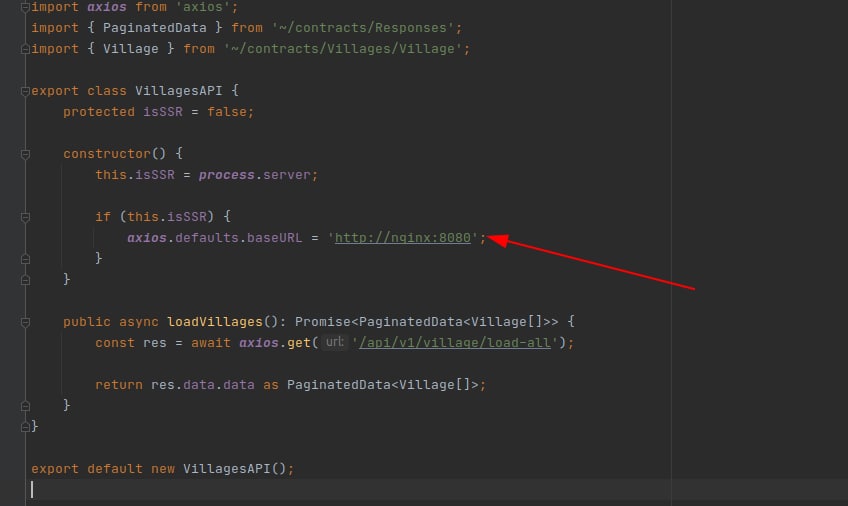Image resolution: width=848 pixels, height=506 pixels.
Task: Collapse the imports fold at axios import
Action: pos(25,7)
